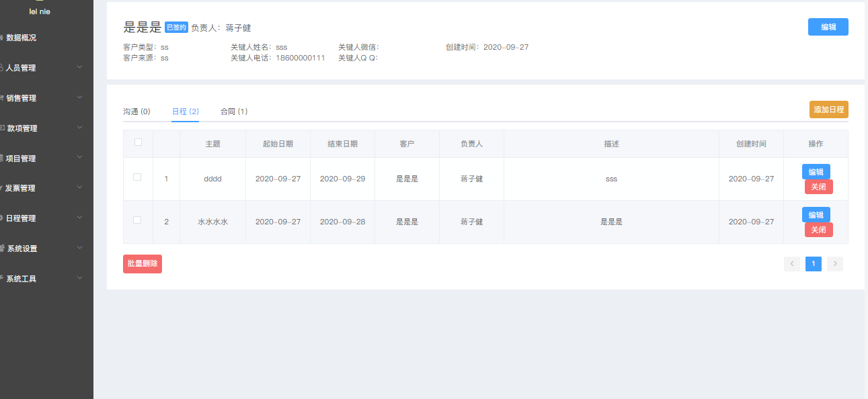Go to the previous page arrow
This screenshot has width=868, height=399.
(x=792, y=264)
